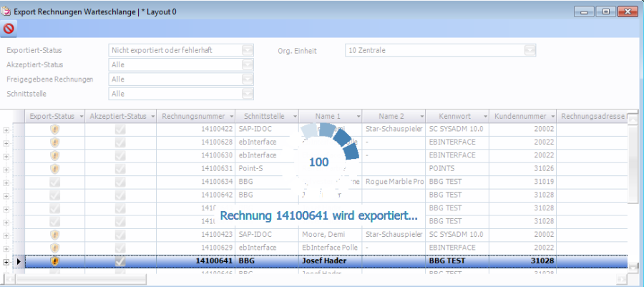Screen dimensions: 644x287
Task: Click export warning icon for invoice 14100628
Action: (54, 142)
